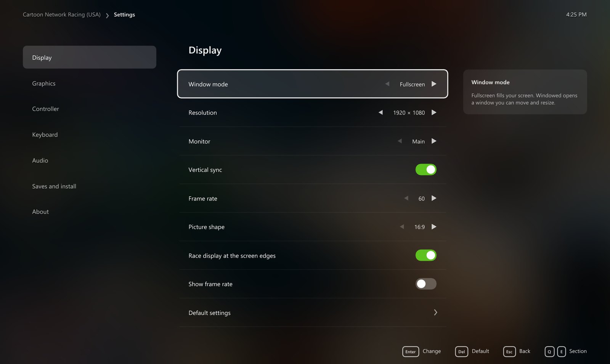Click the right arrow for Monitor
Image resolution: width=610 pixels, height=364 pixels.
pos(434,141)
